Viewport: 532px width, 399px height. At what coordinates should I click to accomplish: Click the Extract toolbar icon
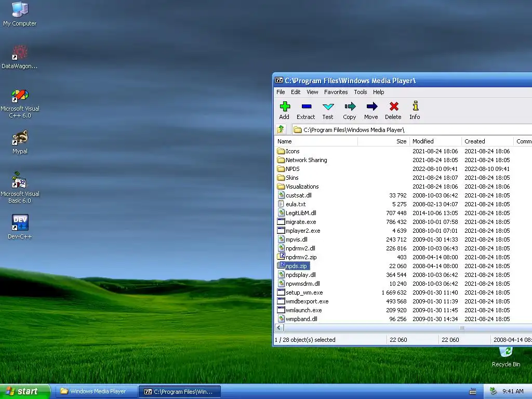click(x=306, y=107)
